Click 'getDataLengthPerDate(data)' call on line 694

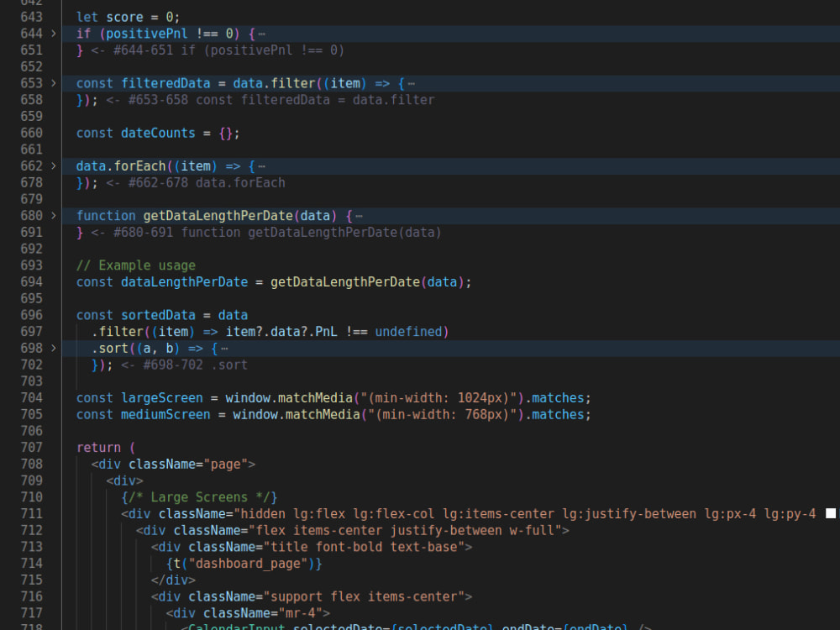coord(367,281)
